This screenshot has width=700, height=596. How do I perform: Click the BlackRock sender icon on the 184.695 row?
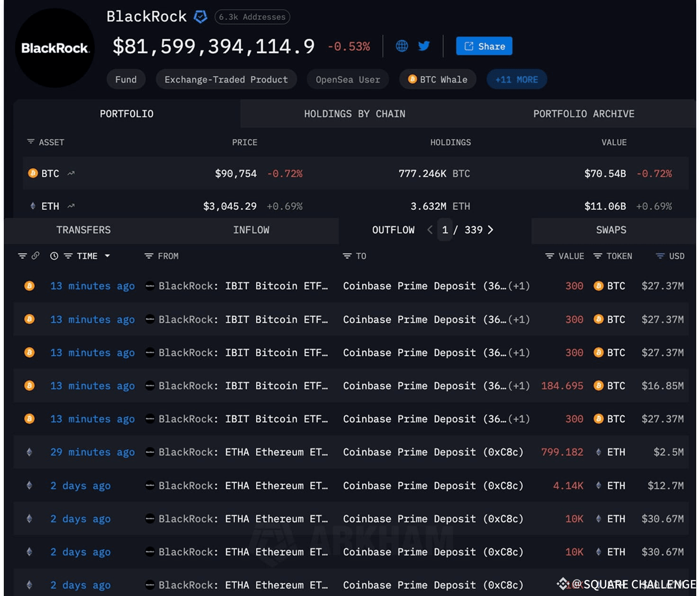pyautogui.click(x=150, y=386)
